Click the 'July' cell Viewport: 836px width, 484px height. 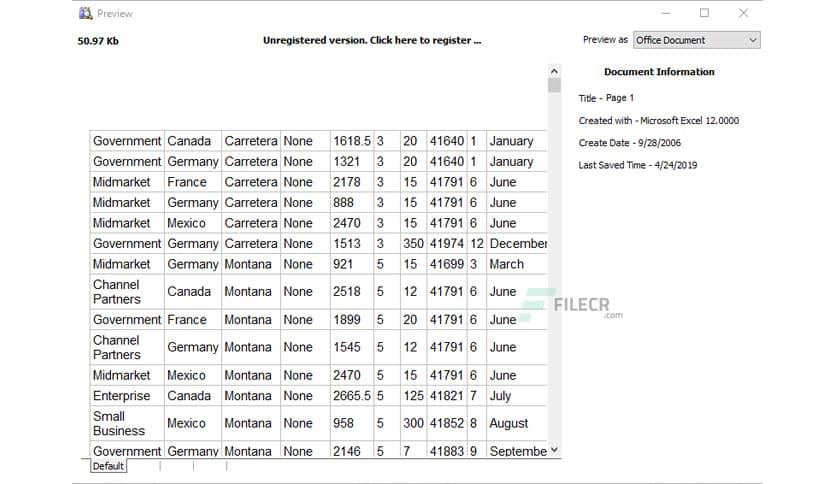point(517,396)
